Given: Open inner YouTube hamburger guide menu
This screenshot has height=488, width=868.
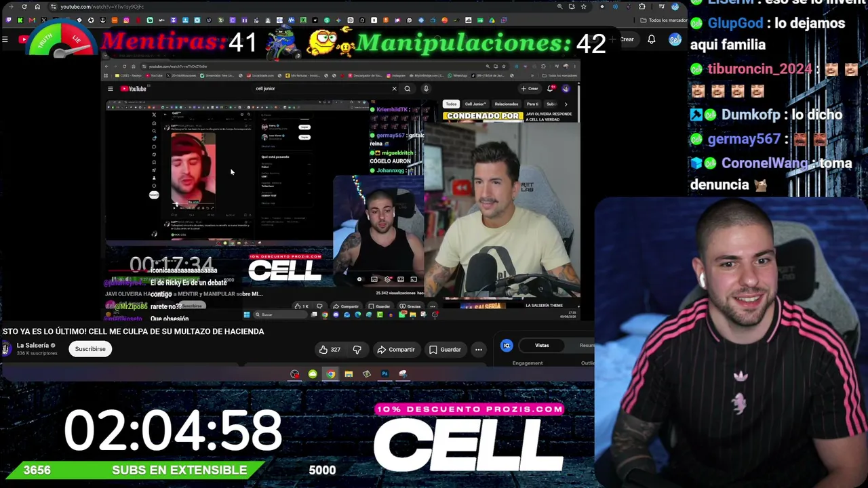Looking at the screenshot, I should pos(110,89).
